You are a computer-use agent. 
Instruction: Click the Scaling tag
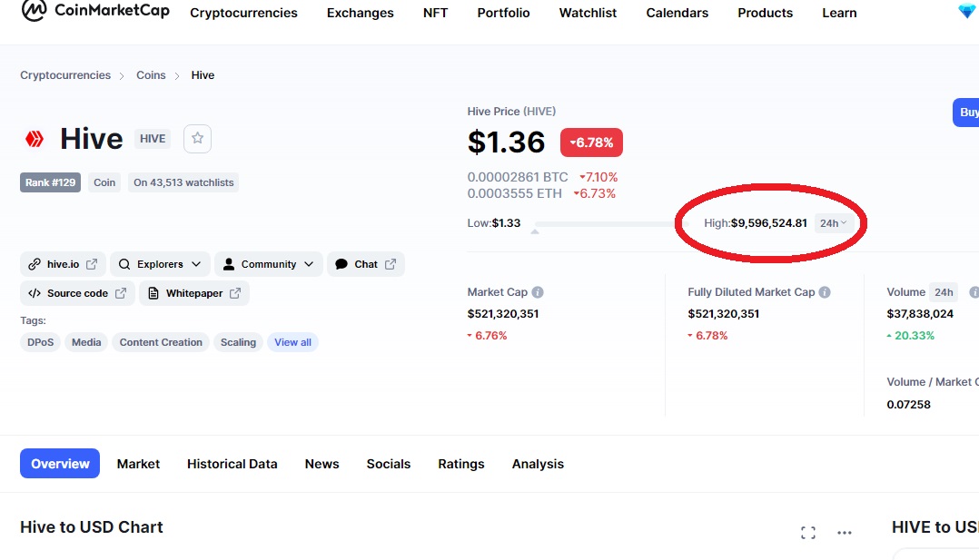pyautogui.click(x=238, y=342)
